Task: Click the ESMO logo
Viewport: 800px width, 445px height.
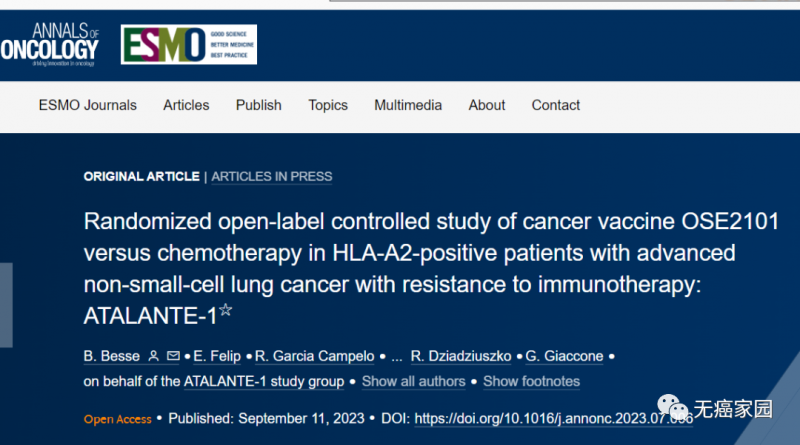Action: tap(188, 45)
